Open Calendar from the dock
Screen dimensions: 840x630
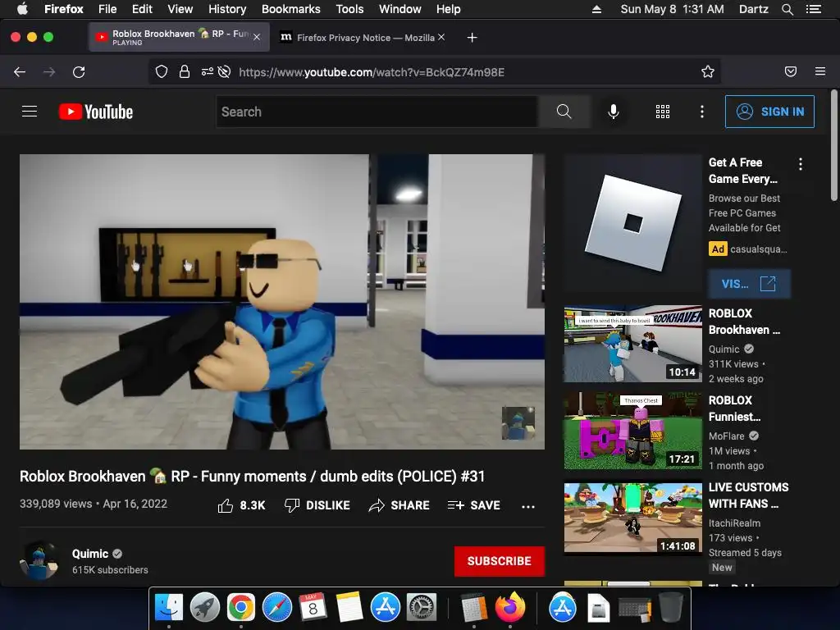pyautogui.click(x=313, y=607)
